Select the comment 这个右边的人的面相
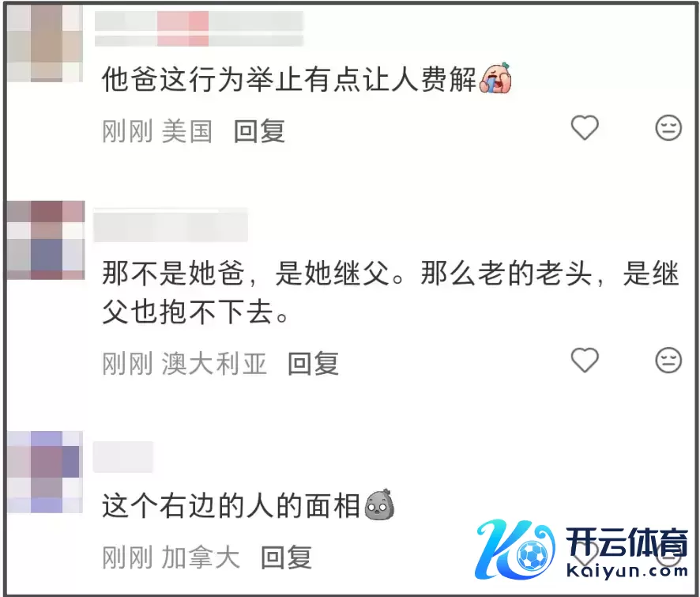700x597 pixels. pos(231,506)
